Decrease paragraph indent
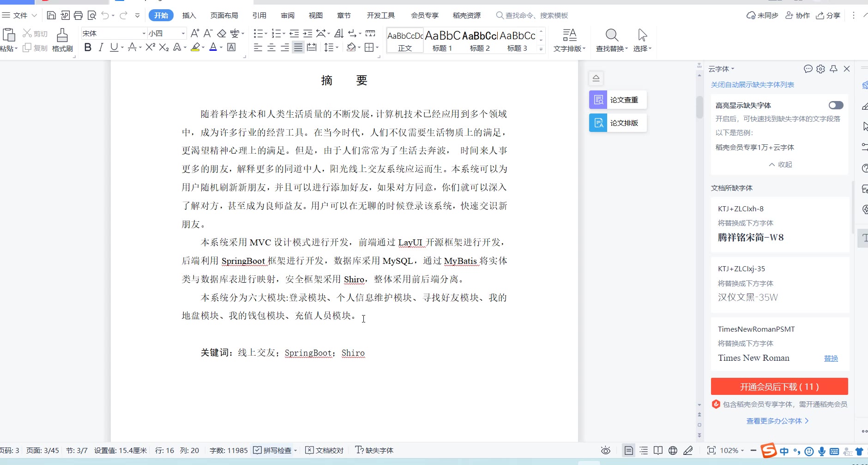The height and width of the screenshot is (465, 868). point(294,33)
